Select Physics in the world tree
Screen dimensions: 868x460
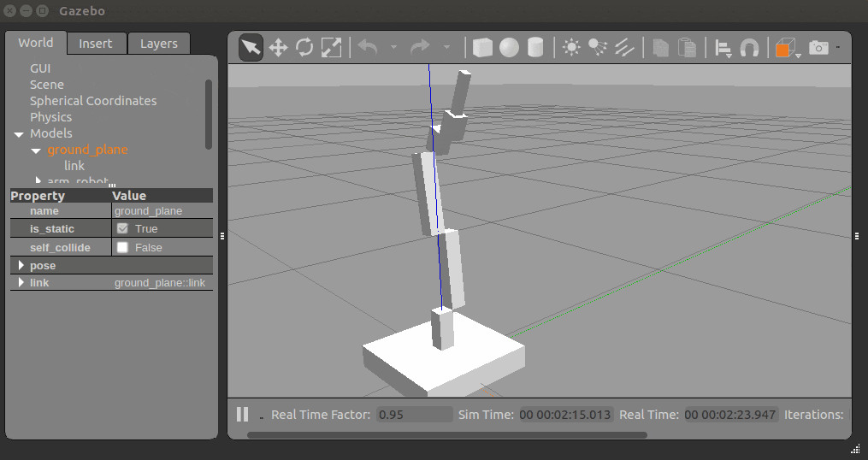51,117
